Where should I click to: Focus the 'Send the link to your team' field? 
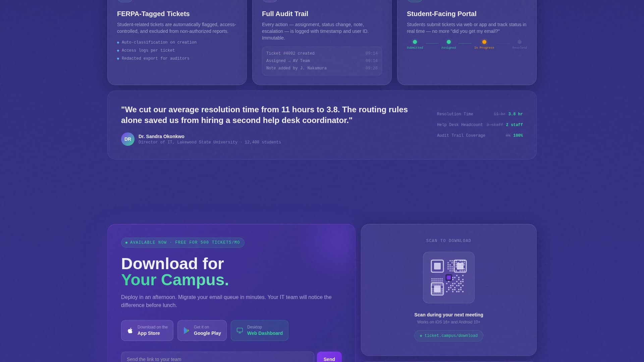click(218, 358)
